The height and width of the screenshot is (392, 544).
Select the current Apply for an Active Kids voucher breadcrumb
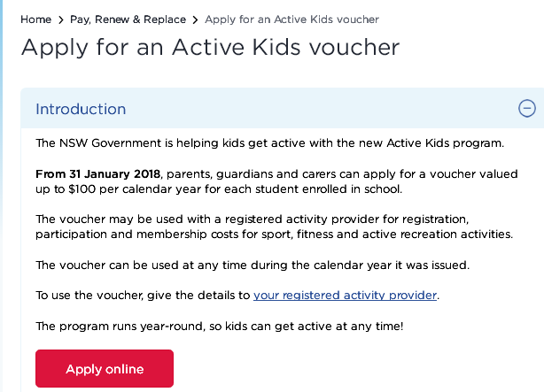291,19
